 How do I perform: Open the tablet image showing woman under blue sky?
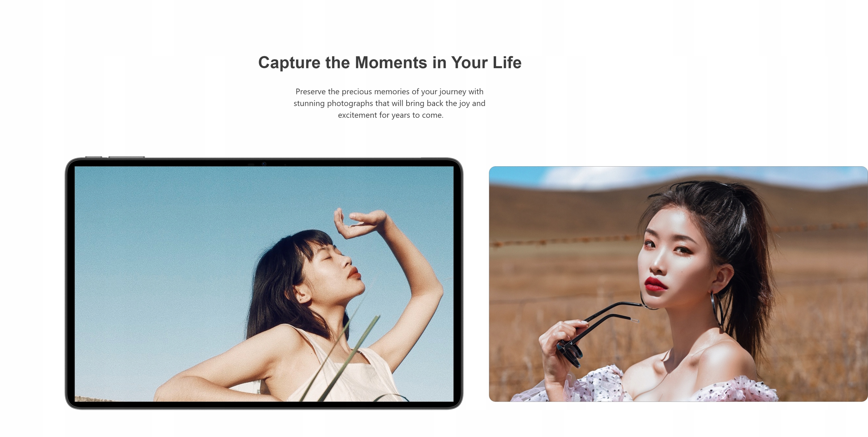[x=264, y=283]
